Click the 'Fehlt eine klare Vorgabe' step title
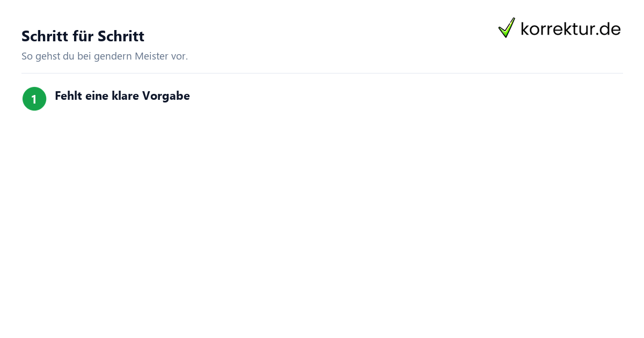 pos(122,96)
